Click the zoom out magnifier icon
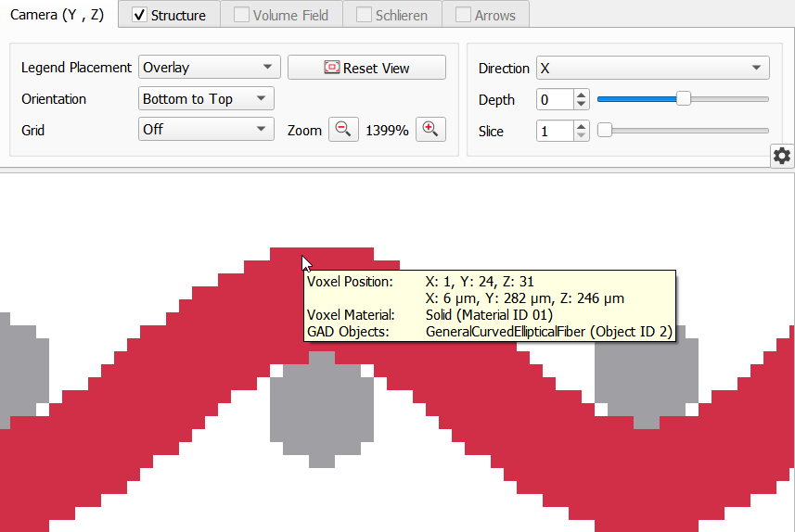The height and width of the screenshot is (532, 795). (x=343, y=130)
